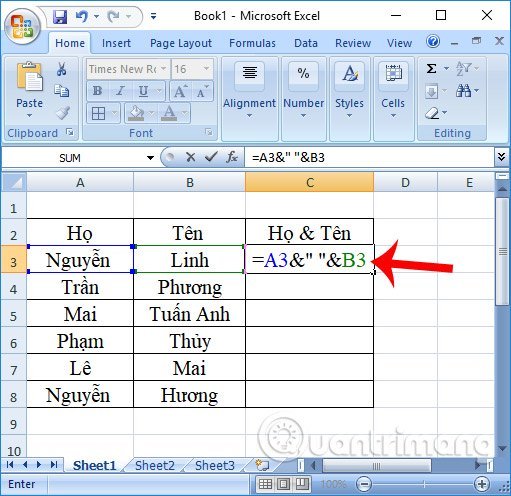Toggle Underline formatting
This screenshot has width=511, height=496.
[143, 91]
